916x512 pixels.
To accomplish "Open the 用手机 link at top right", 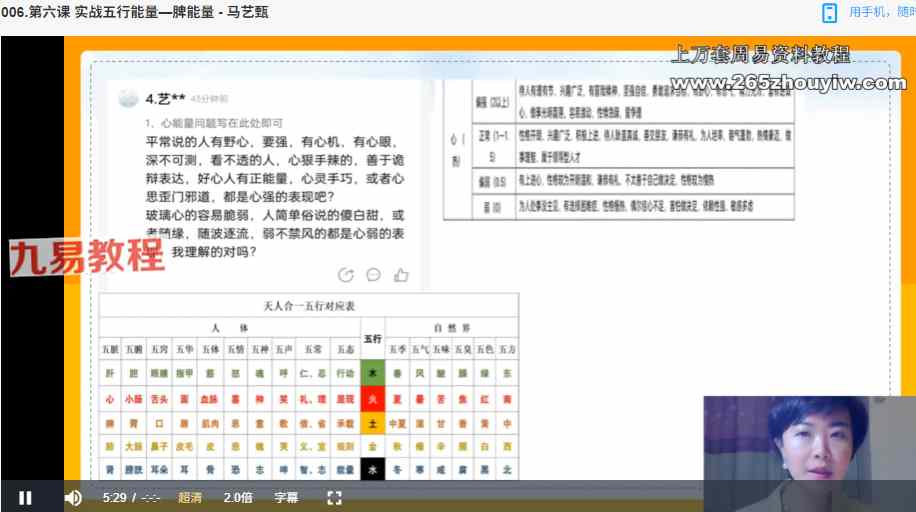I will [880, 13].
